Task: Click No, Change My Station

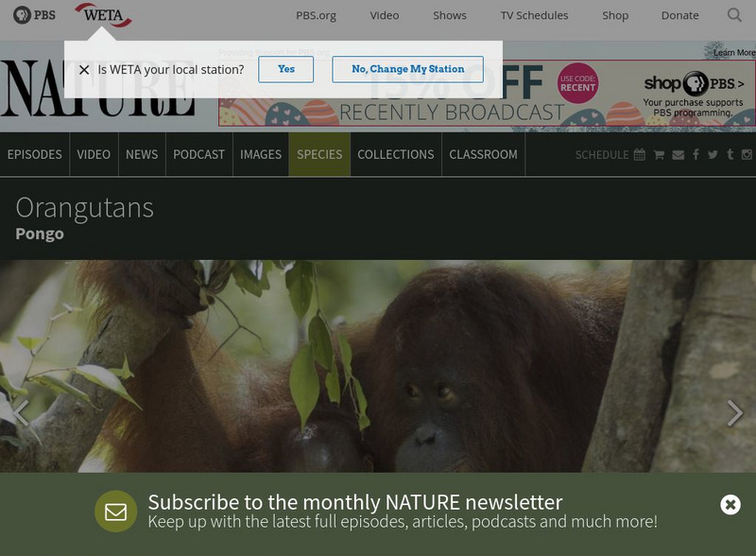Action: 407,69
